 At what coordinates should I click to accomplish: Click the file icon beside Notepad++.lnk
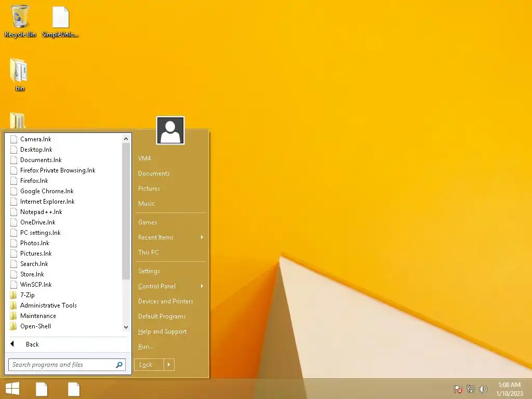[x=14, y=212]
